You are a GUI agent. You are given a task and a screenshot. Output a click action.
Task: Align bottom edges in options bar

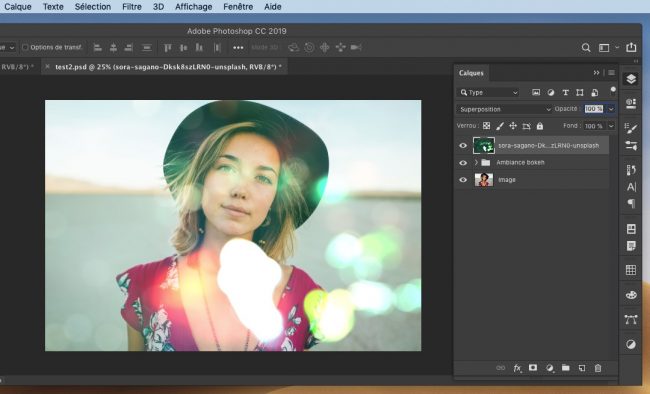tap(199, 48)
